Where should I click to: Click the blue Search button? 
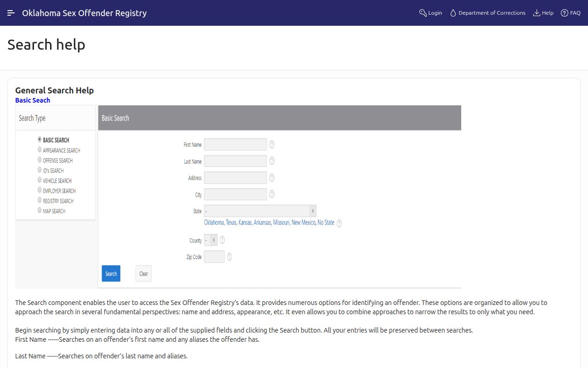(x=111, y=274)
